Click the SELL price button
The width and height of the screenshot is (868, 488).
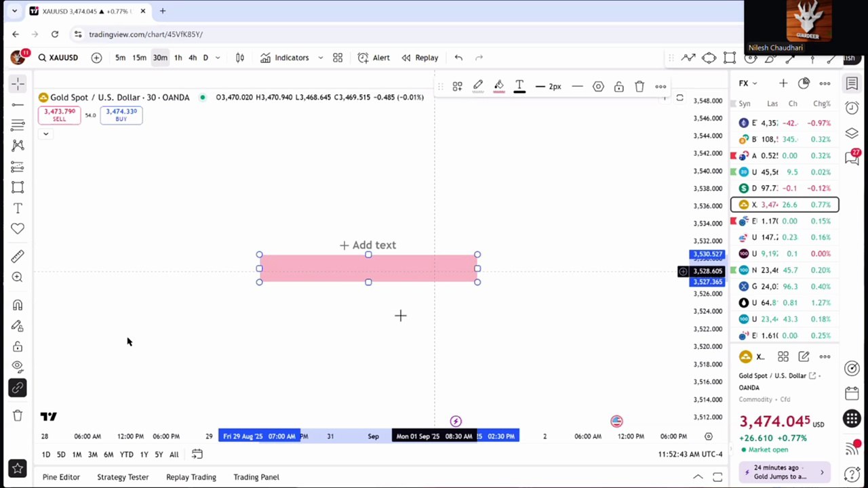pyautogui.click(x=59, y=115)
